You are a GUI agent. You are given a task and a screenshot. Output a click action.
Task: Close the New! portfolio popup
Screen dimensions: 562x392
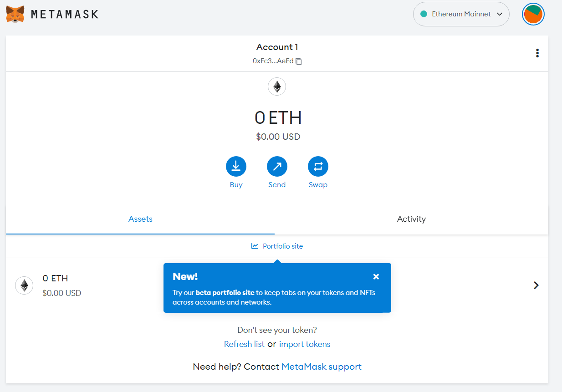(376, 276)
